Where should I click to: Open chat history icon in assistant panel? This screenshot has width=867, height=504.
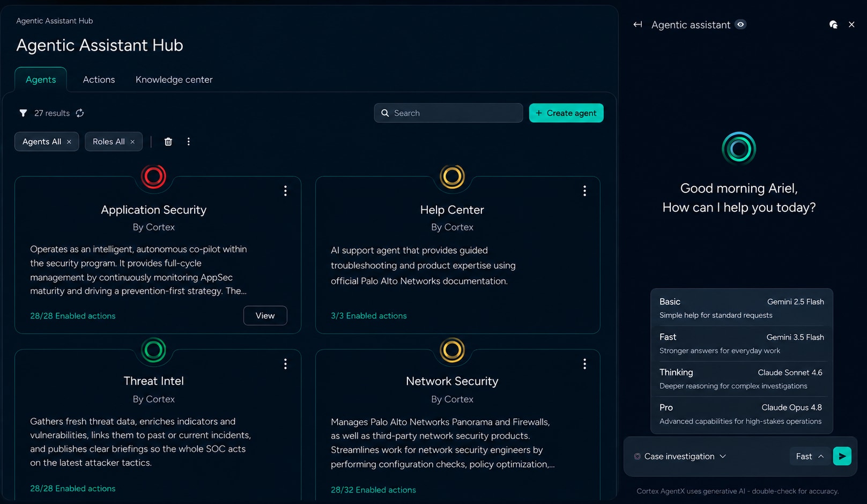pos(833,25)
